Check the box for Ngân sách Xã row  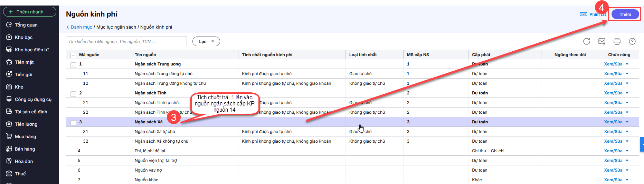73,122
